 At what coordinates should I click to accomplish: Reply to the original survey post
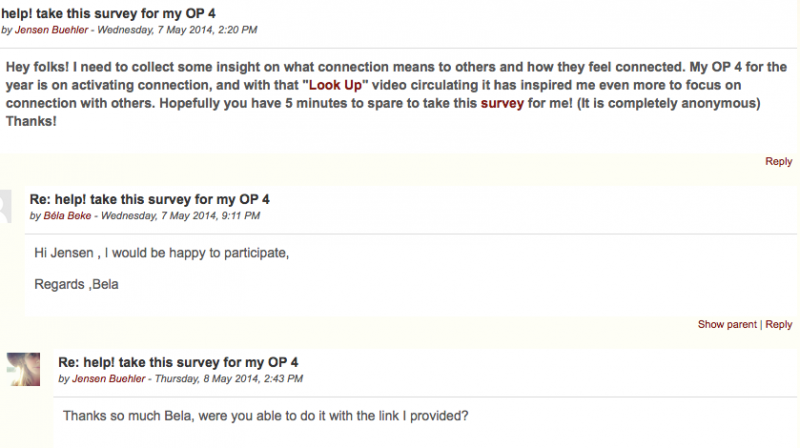coord(778,161)
